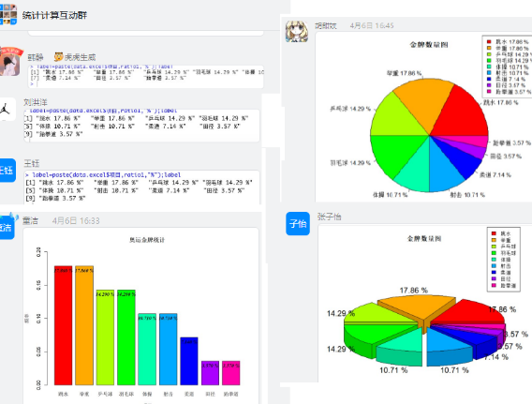Click the username 张子怡
The height and width of the screenshot is (404, 532).
(x=329, y=217)
